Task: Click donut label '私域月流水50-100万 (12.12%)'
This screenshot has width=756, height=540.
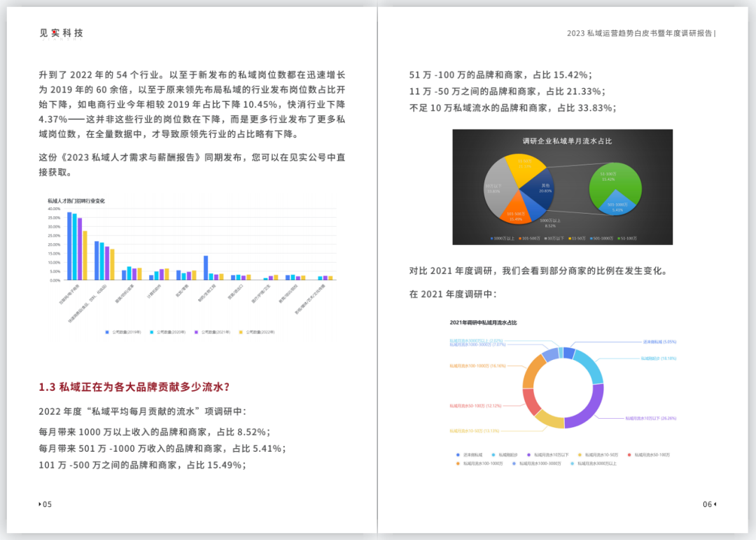Action: coord(475,406)
